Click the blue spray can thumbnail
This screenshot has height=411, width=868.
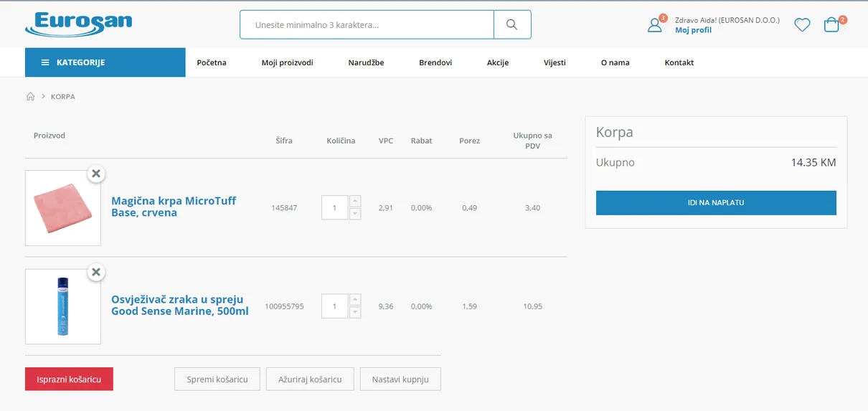[63, 307]
